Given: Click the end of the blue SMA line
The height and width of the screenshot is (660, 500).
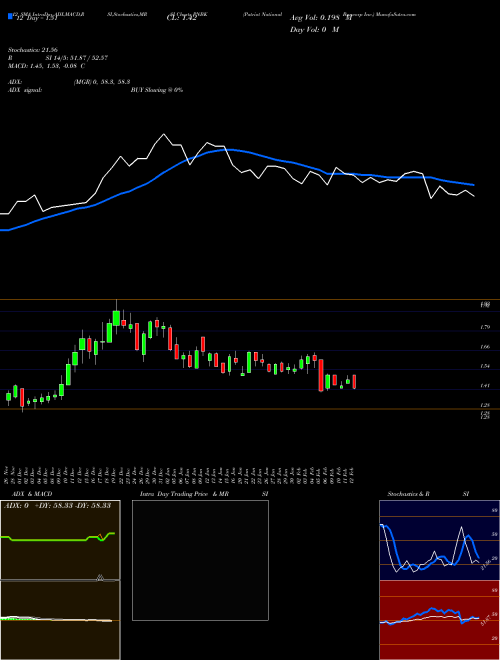Looking at the screenshot, I should (474, 185).
